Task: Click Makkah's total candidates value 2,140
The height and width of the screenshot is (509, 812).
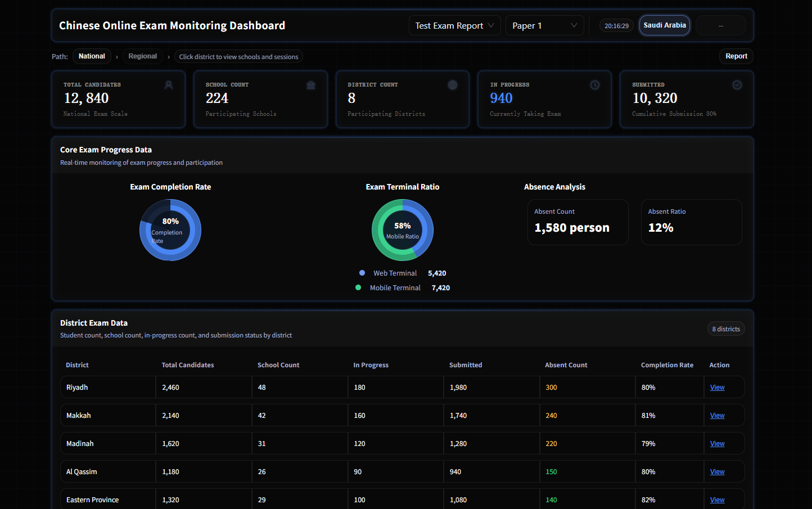Action: [170, 416]
